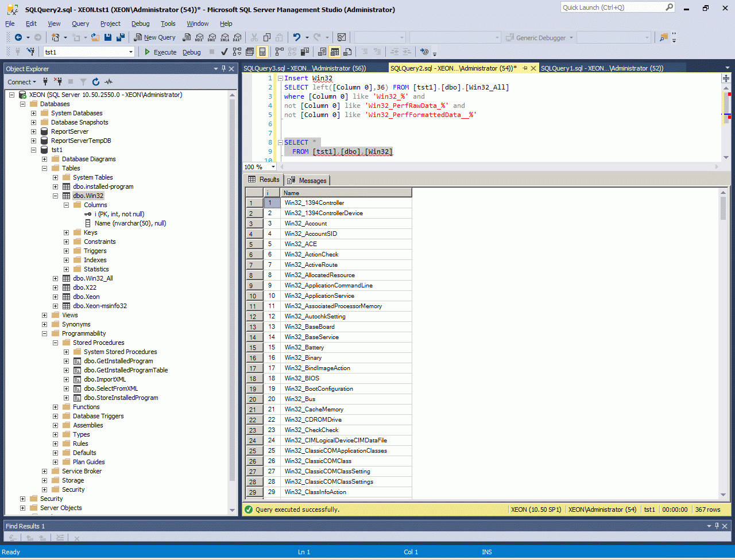This screenshot has height=560, width=735.
Task: Collapse the dbo.Win32 table node
Action: click(56, 196)
